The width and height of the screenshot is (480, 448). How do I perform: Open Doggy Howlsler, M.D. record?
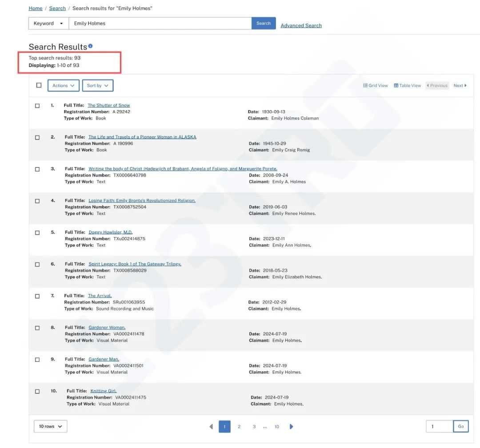pos(111,232)
